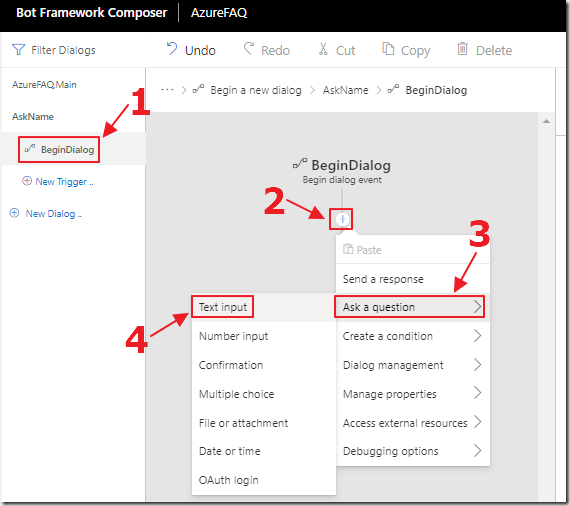This screenshot has height=506, width=570.
Task: Click the Bot Framework Composer title
Action: click(x=92, y=13)
